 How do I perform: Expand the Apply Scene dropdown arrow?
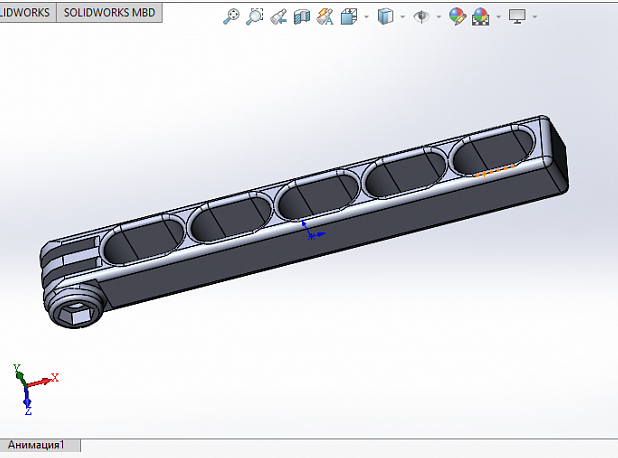coord(497,17)
